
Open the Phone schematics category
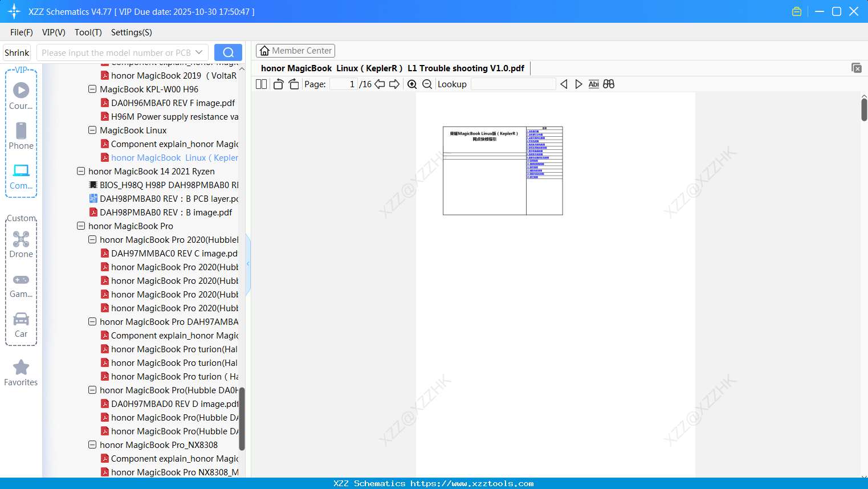tap(21, 136)
